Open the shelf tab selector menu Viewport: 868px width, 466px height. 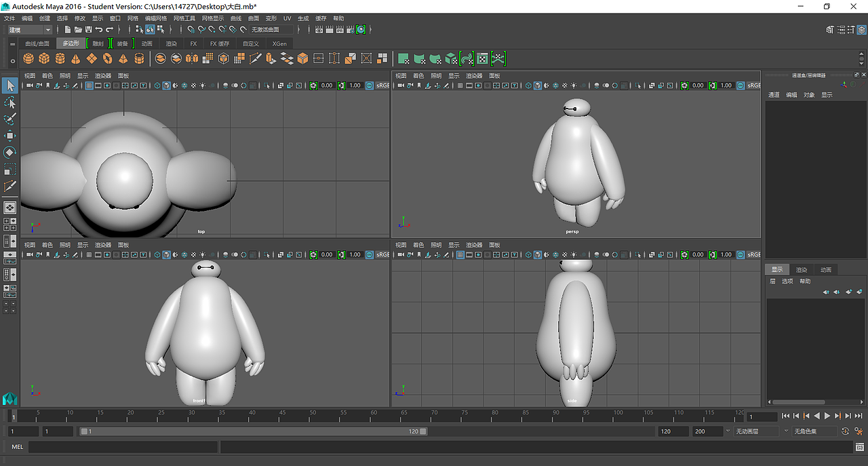12,44
